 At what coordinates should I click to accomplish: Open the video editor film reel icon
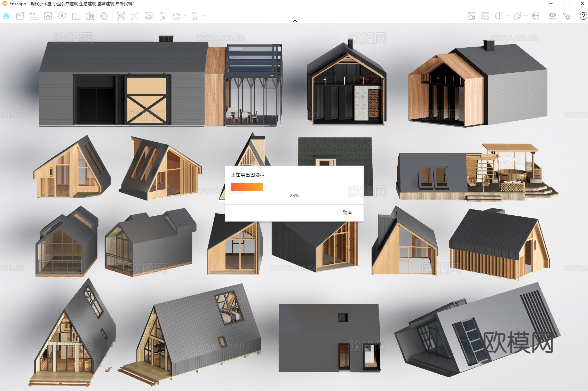104,16
